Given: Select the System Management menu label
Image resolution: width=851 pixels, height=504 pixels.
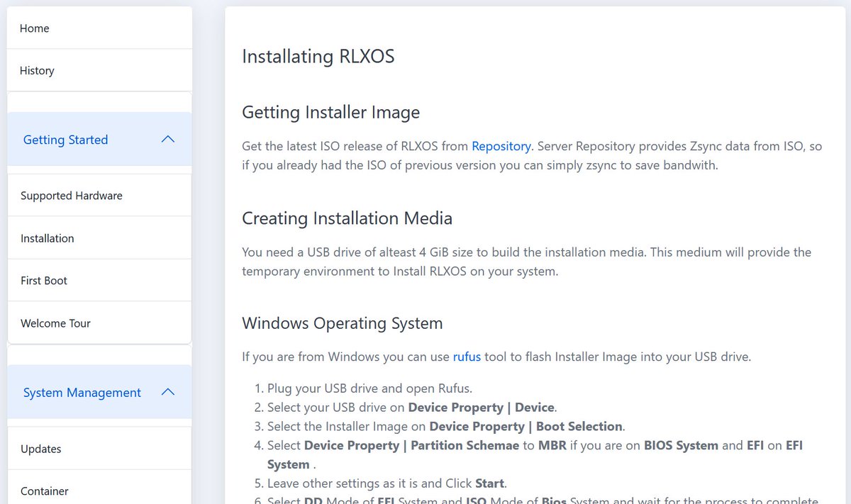Looking at the screenshot, I should pos(82,391).
